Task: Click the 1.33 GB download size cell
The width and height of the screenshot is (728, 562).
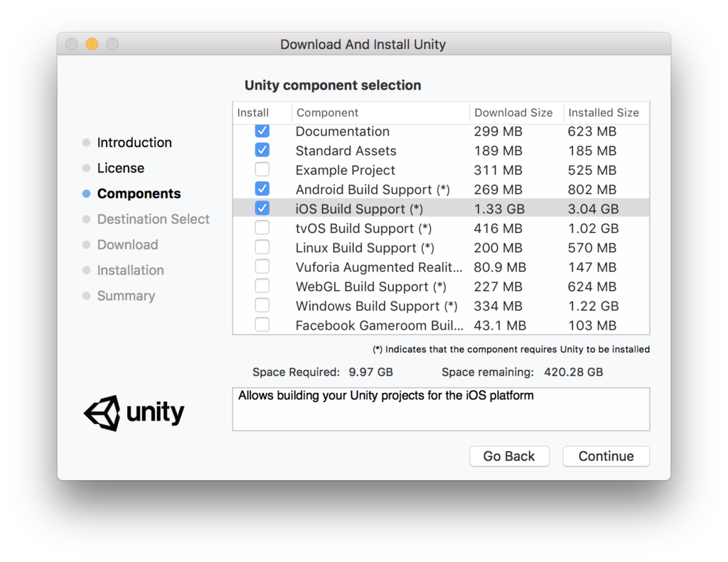Action: point(499,209)
